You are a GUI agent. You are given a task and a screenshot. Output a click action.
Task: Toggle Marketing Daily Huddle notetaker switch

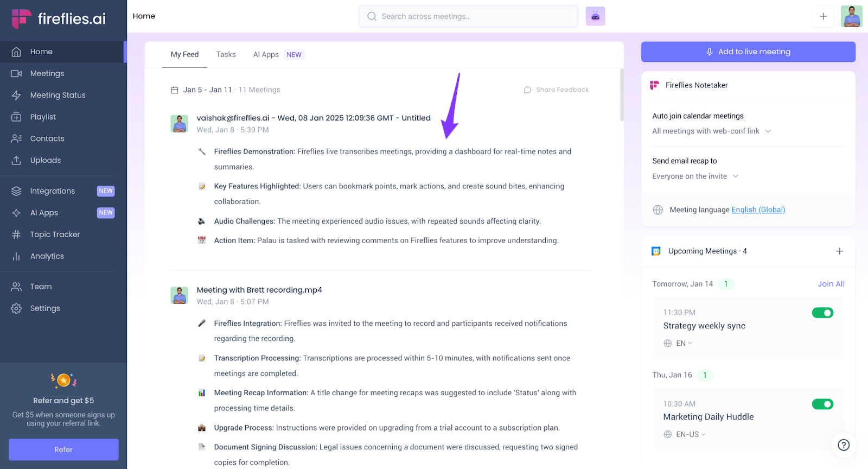pyautogui.click(x=822, y=404)
